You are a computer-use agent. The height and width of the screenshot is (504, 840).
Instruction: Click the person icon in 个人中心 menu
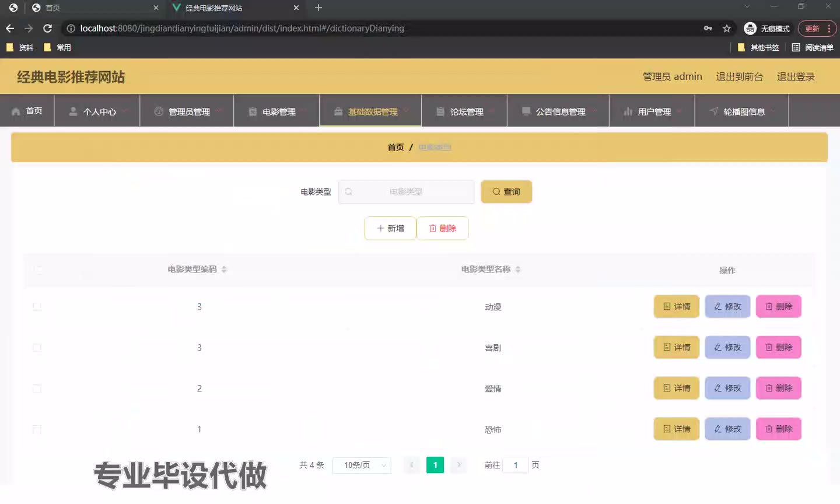coord(73,111)
